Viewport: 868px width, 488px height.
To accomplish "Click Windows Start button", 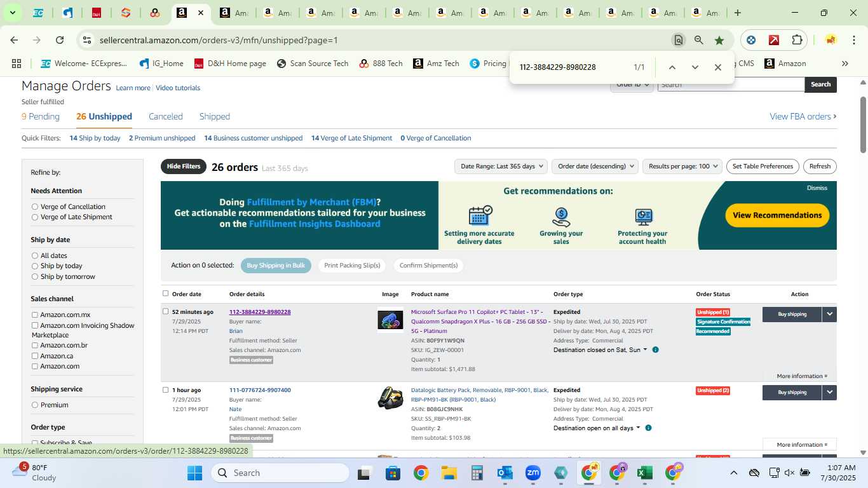I will [194, 473].
